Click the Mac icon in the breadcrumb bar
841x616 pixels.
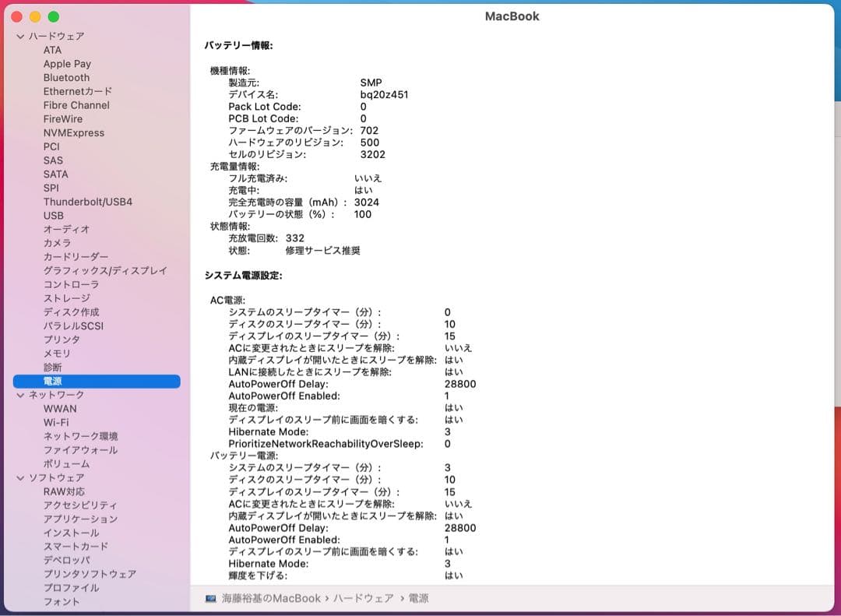(210, 598)
